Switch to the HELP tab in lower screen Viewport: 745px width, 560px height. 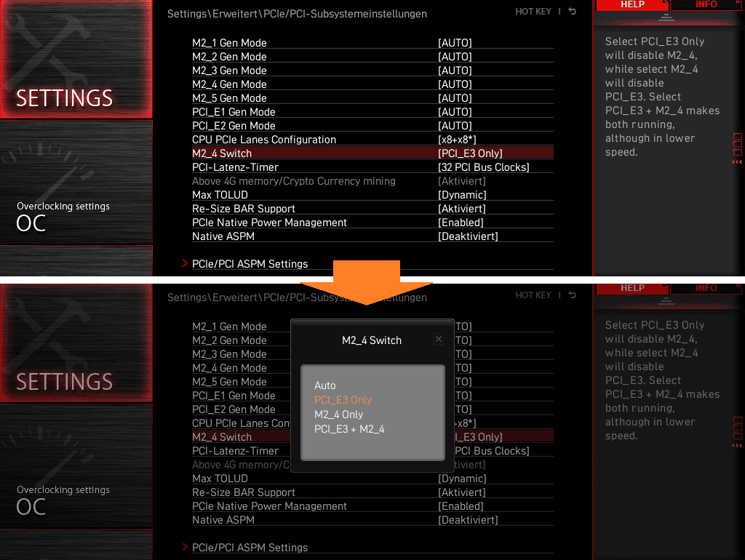click(x=632, y=288)
